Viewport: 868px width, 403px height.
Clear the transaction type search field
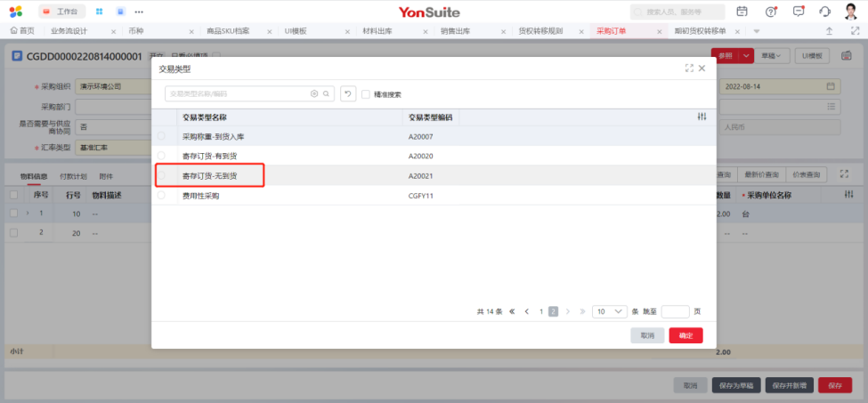coord(314,93)
